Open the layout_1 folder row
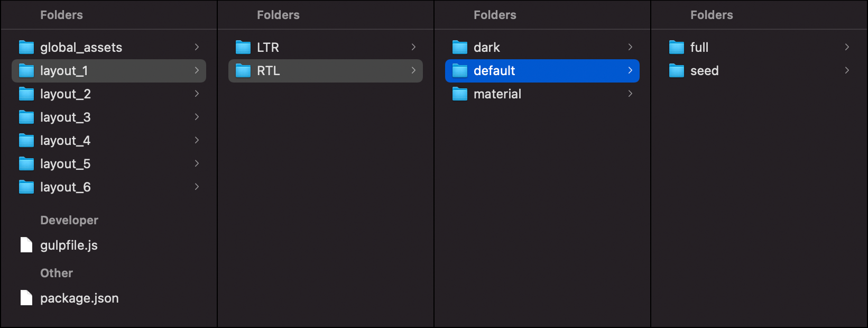The height and width of the screenshot is (328, 868). click(x=109, y=71)
